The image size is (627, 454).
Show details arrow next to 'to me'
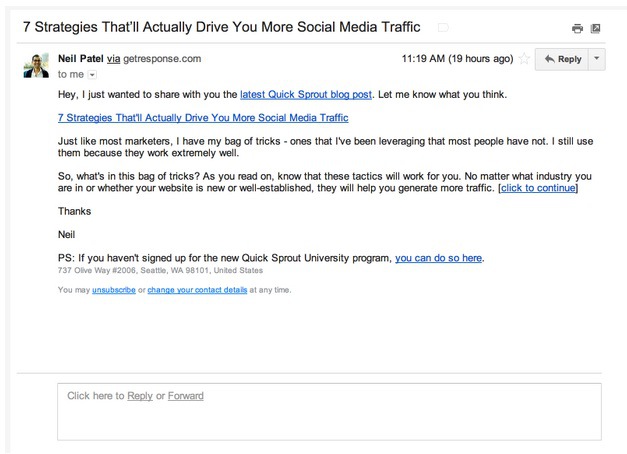92,75
